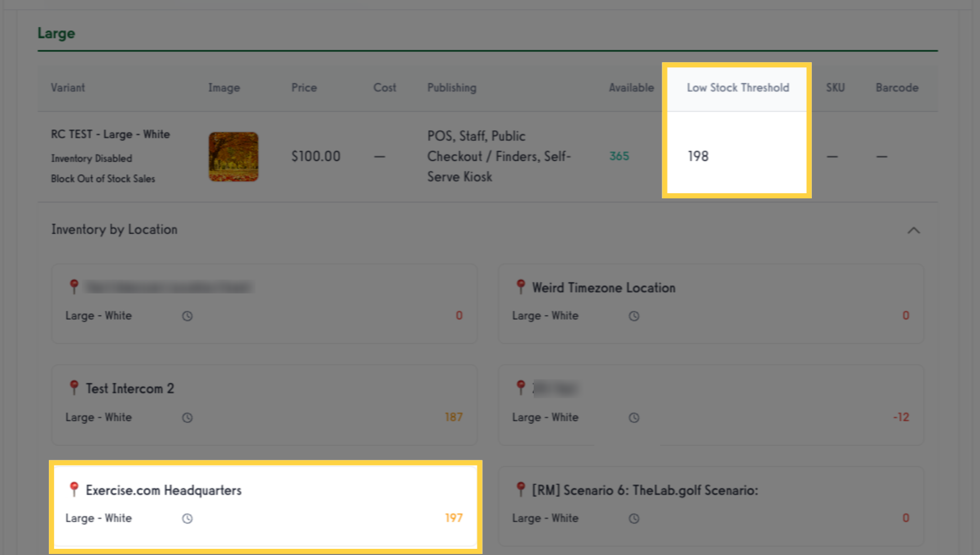Click the quantity 187 for Test Intercom 2
The height and width of the screenshot is (555, 980).
pyautogui.click(x=453, y=417)
